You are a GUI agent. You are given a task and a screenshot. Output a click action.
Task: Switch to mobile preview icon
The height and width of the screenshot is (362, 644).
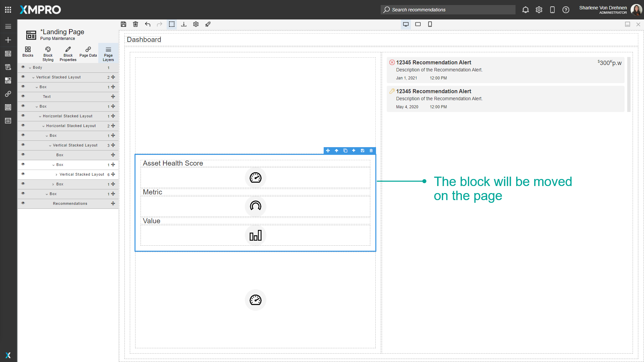[x=430, y=24]
